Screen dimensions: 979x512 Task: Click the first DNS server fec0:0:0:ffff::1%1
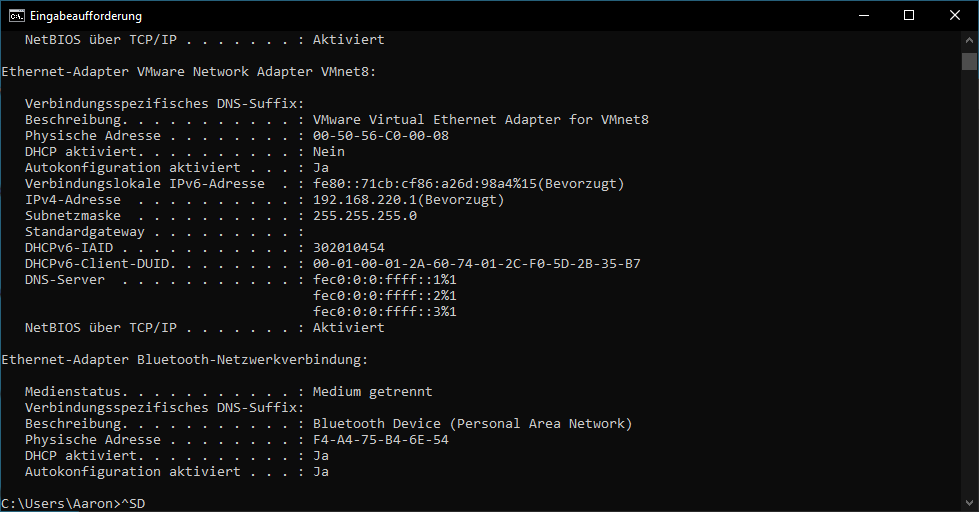tap(385, 280)
